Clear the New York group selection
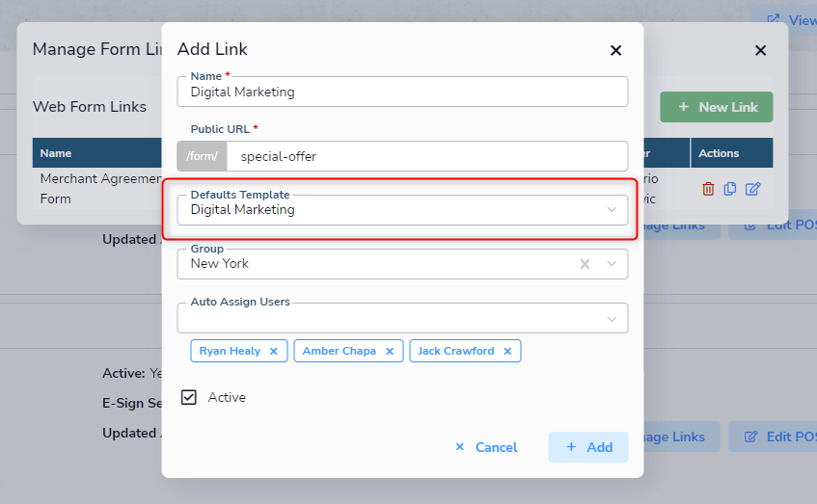The height and width of the screenshot is (504, 817). click(x=585, y=264)
